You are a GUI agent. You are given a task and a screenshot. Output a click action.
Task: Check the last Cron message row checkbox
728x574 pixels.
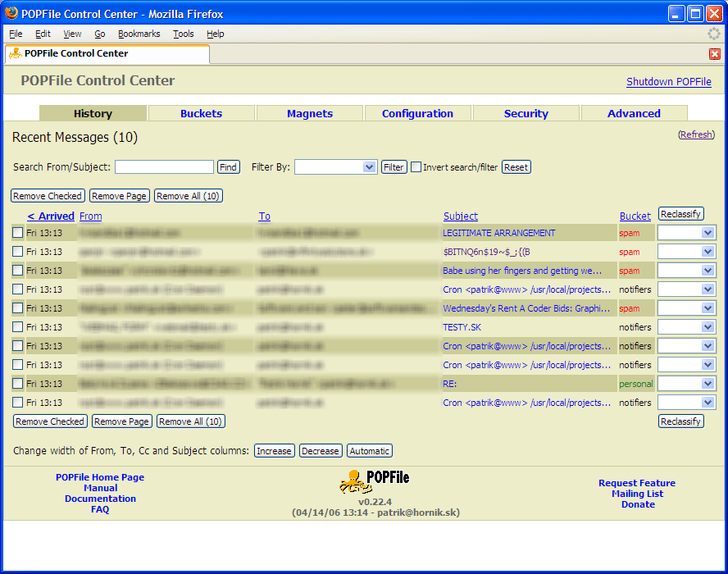pyautogui.click(x=18, y=402)
